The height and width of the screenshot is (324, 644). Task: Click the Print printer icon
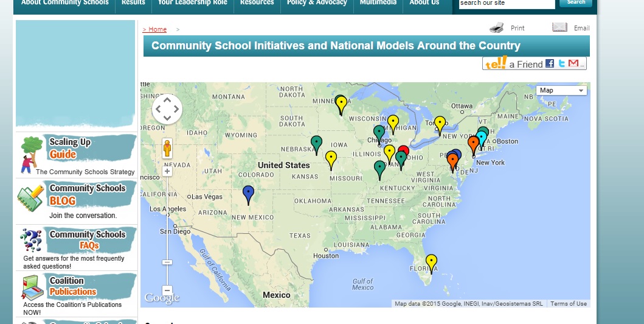coord(497,27)
